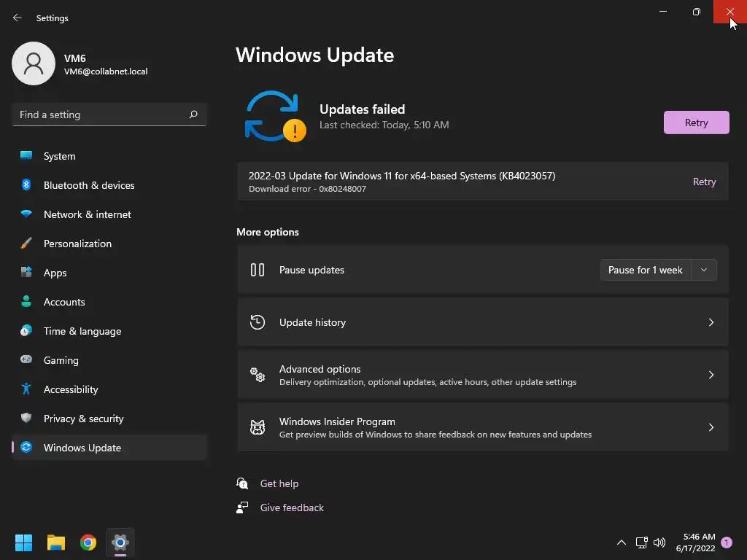Open Chrome from the taskbar
This screenshot has height=560, width=747.
tap(88, 542)
